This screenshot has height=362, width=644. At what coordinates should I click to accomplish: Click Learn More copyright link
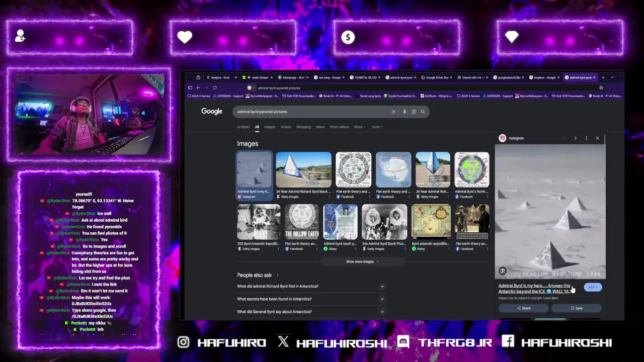point(550,298)
